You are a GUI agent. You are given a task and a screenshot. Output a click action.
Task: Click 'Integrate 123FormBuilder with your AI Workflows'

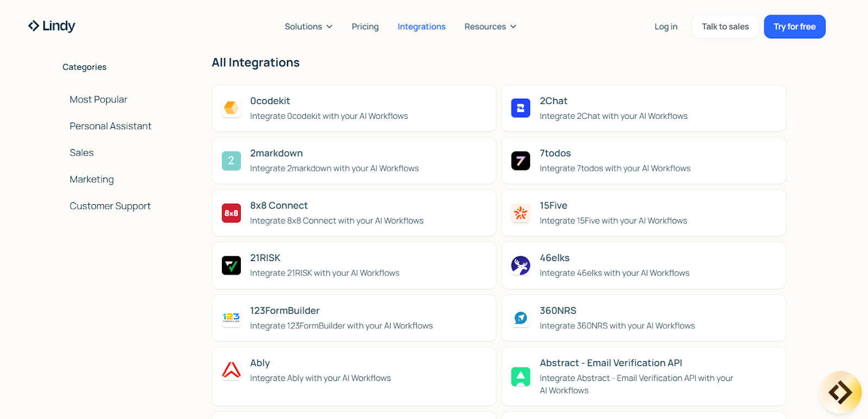coord(341,326)
